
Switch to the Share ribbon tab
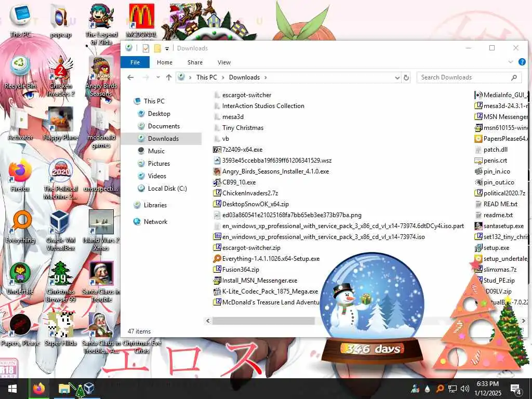pos(195,62)
